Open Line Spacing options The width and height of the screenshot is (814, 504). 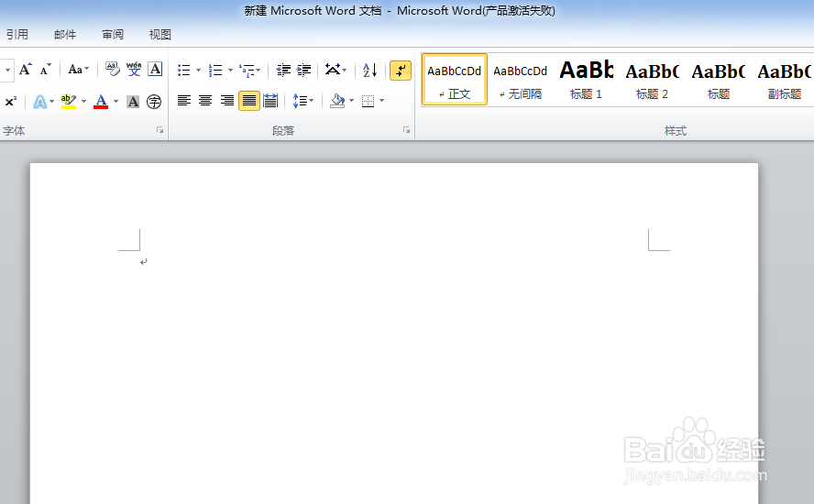click(x=303, y=101)
